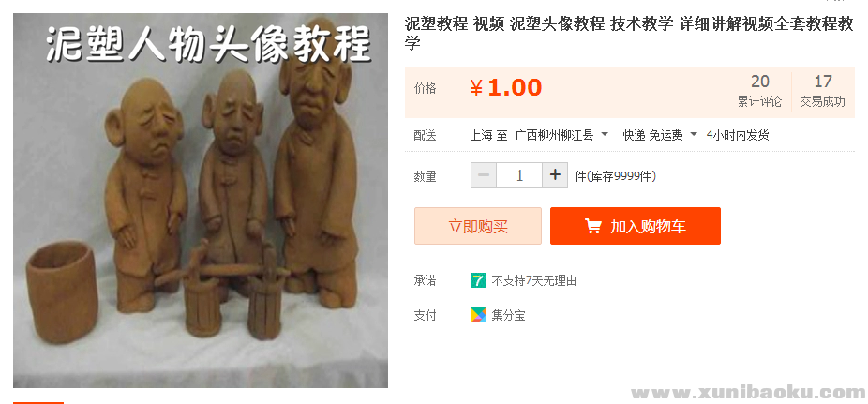This screenshot has width=868, height=404.
Task: Add the item via 加入购物车
Action: [x=636, y=226]
